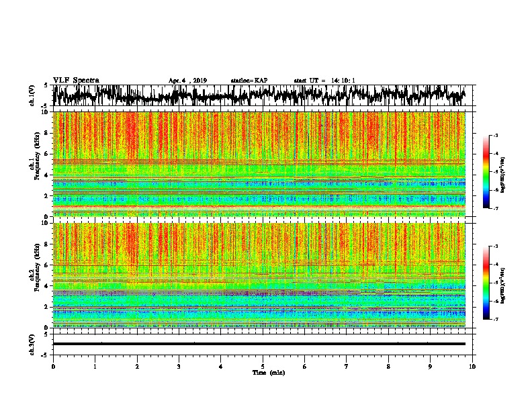Select the "start UT = 14:10:1" text
Viewport: 532px width, 411px height.
pos(324,81)
